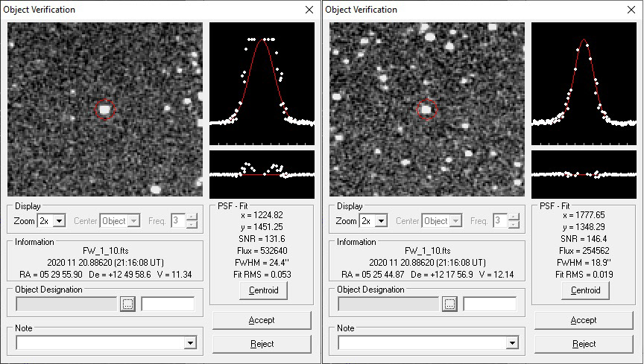Select text 'x = 1777.65'
The width and height of the screenshot is (644, 364).
pos(584,215)
